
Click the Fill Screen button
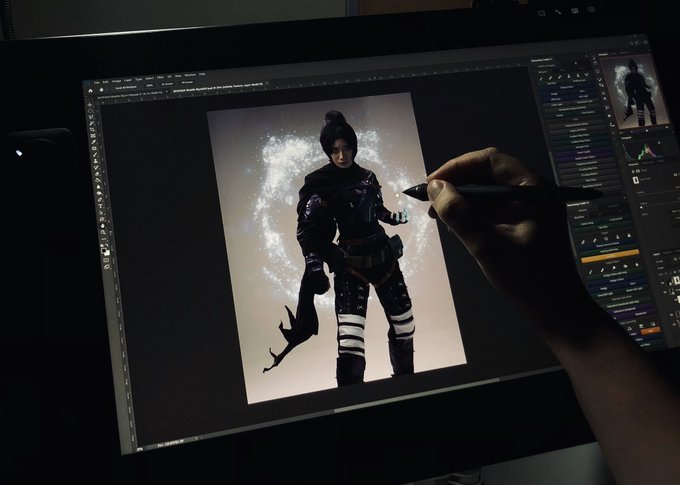(x=187, y=82)
